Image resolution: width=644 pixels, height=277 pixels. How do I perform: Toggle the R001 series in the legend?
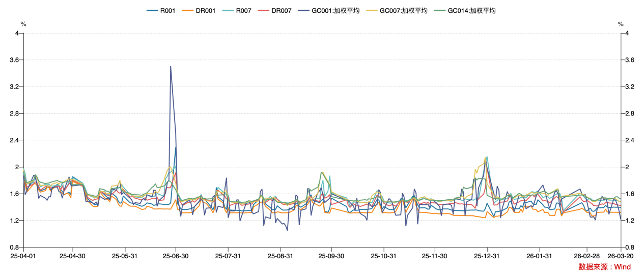click(x=167, y=10)
